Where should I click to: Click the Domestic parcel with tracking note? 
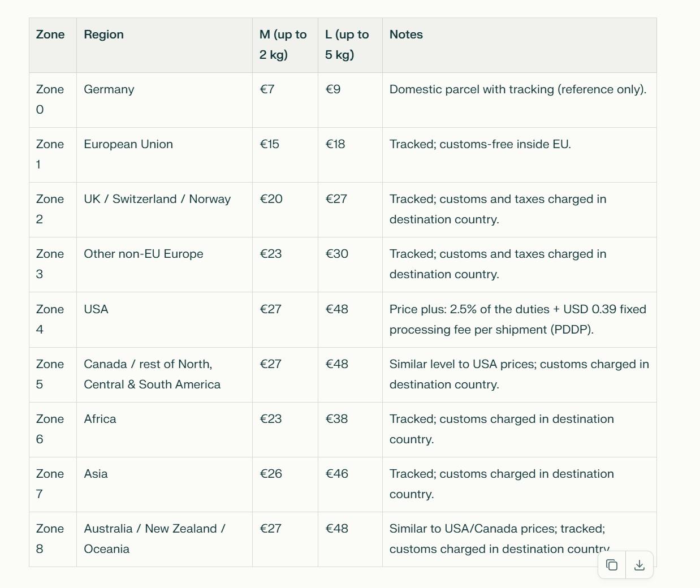(517, 89)
